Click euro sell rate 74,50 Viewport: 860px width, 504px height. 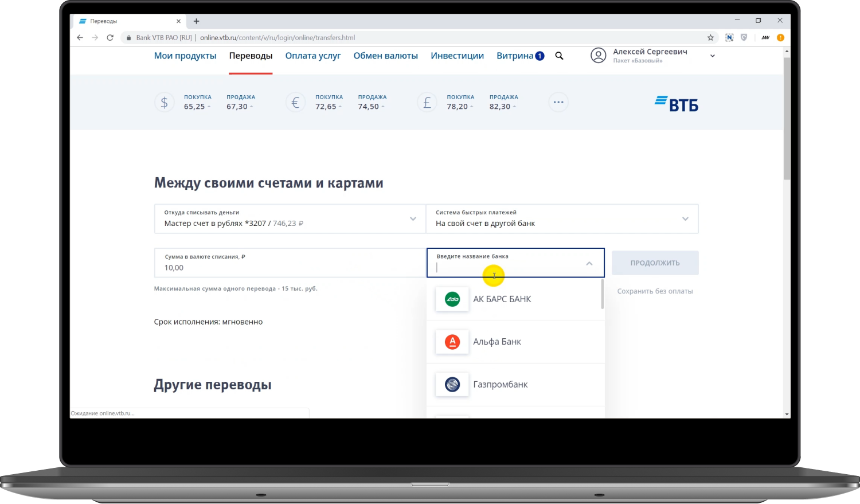tap(368, 107)
